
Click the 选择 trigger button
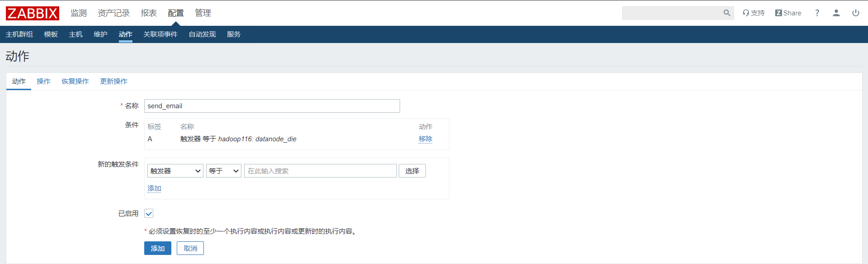(x=412, y=171)
